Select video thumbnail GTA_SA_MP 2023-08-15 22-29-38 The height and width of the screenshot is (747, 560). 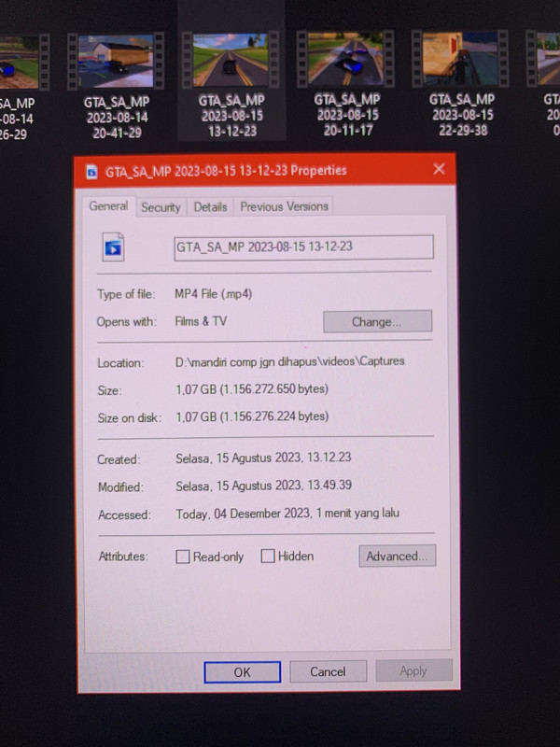(x=461, y=59)
